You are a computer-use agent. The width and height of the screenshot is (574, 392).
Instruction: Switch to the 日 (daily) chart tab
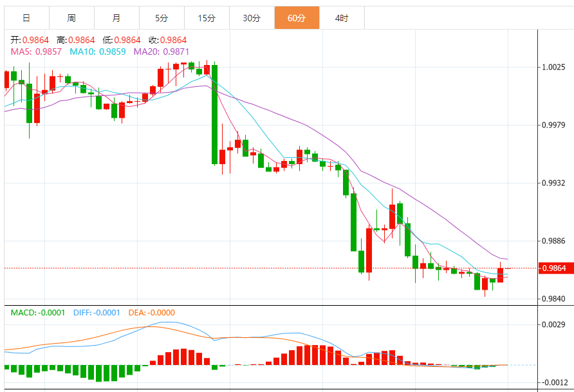click(26, 18)
